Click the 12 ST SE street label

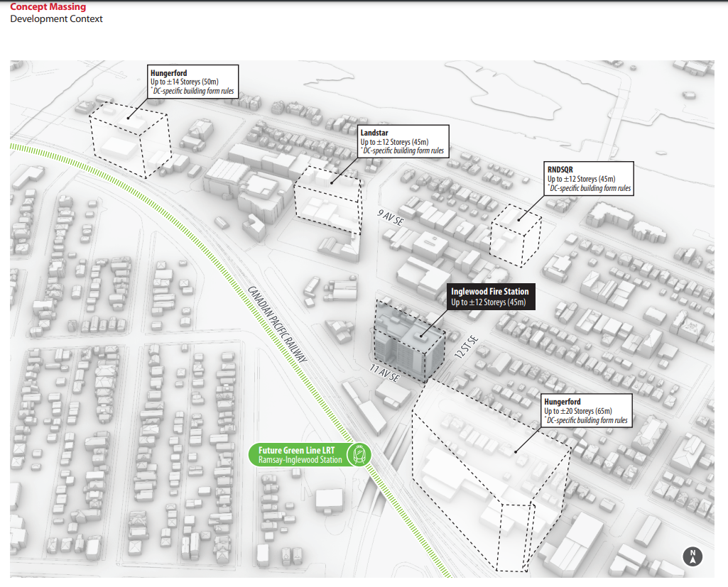469,348
